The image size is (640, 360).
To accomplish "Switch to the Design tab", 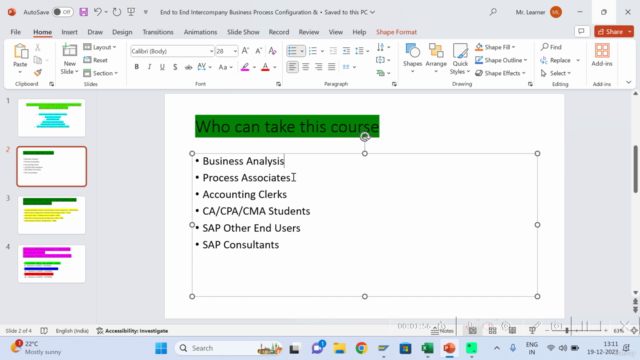I will pyautogui.click(x=122, y=32).
